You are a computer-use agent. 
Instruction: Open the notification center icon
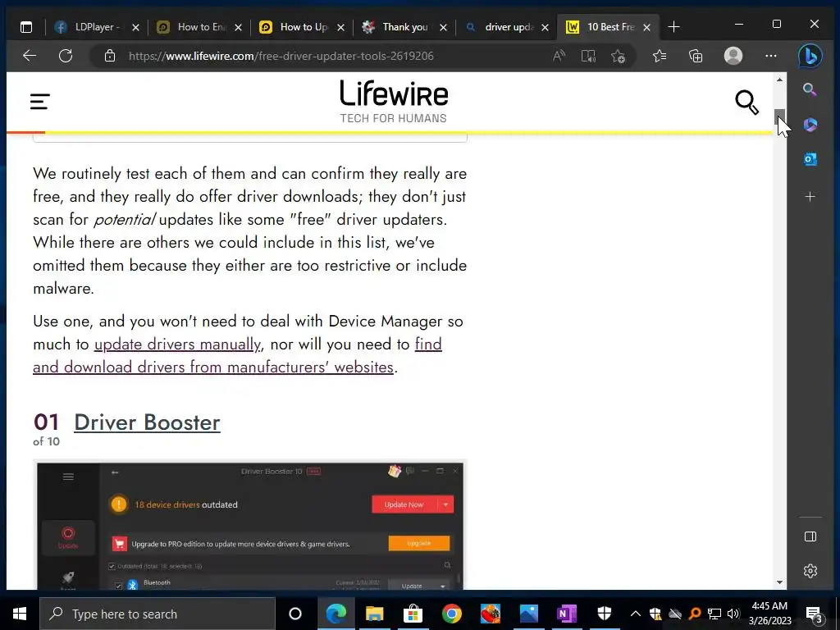pos(815,615)
